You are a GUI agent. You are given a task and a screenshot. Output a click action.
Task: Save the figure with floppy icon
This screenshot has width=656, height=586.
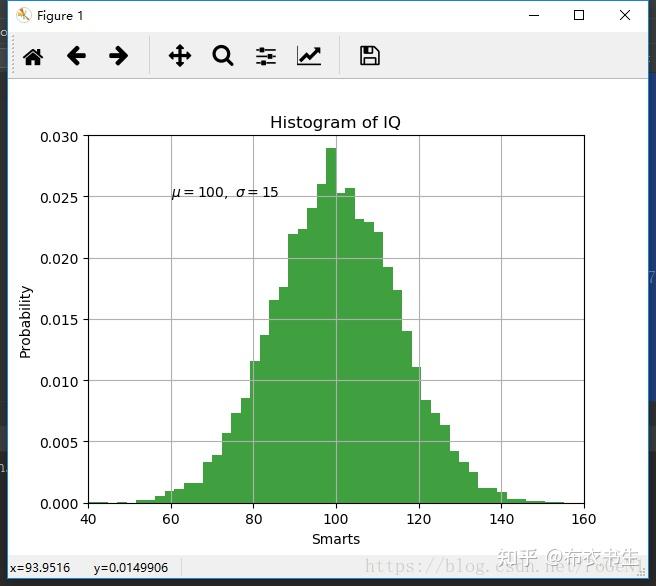370,56
